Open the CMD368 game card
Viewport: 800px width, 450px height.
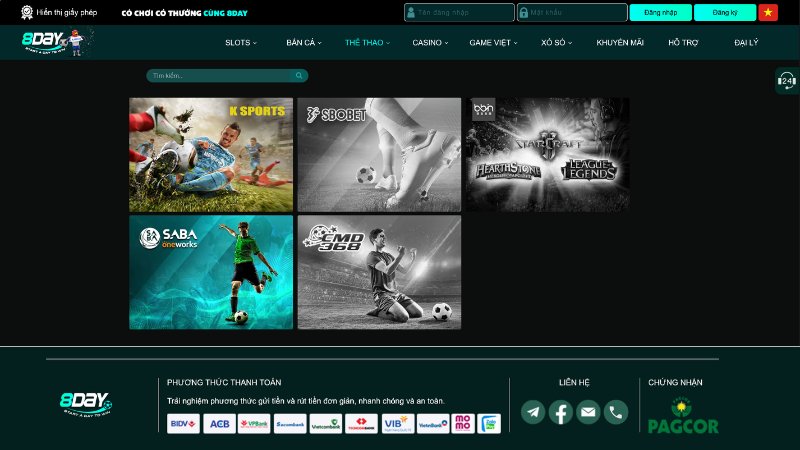click(379, 272)
